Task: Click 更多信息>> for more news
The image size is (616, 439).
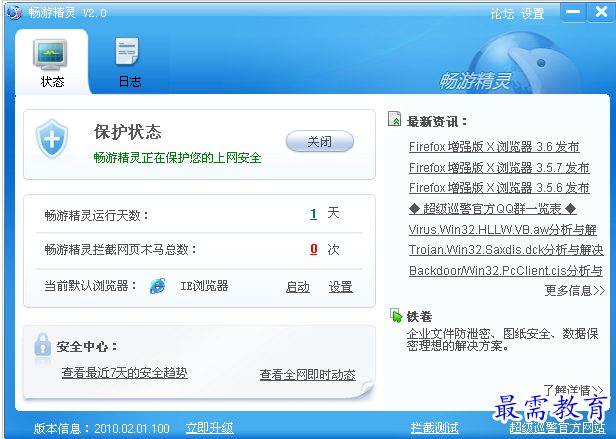Action: [x=575, y=291]
